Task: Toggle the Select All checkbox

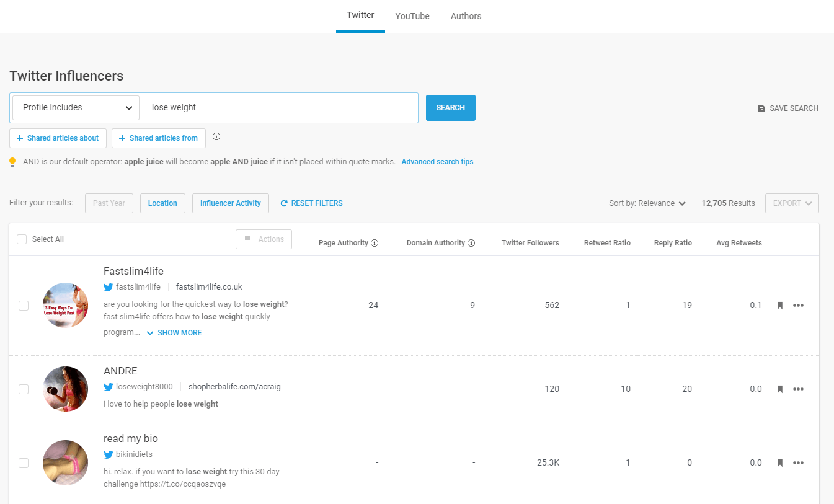Action: [22, 239]
